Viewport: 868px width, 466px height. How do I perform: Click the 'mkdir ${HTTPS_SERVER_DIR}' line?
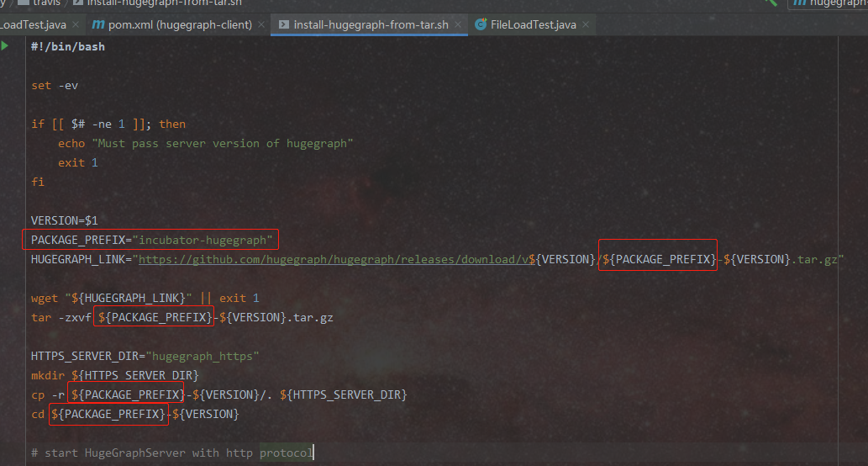(114, 375)
